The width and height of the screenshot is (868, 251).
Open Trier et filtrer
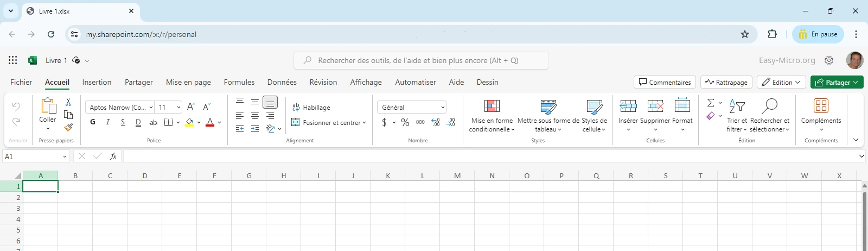(x=737, y=115)
